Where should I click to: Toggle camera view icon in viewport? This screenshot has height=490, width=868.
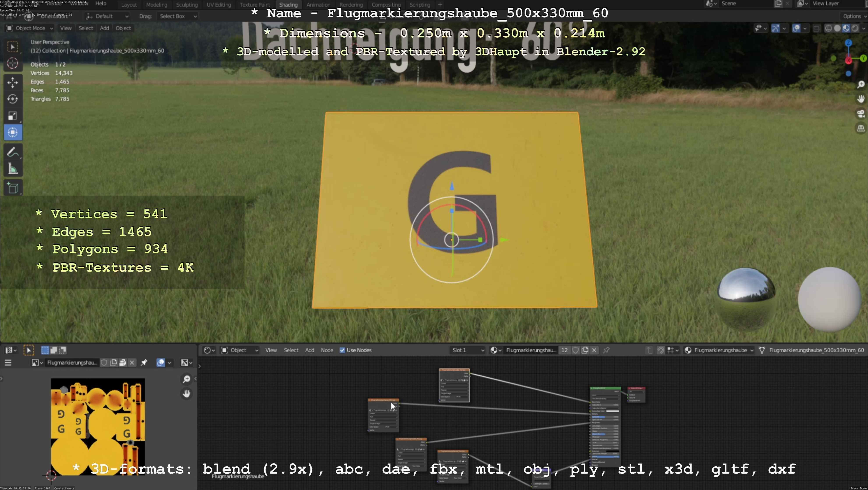pyautogui.click(x=861, y=114)
